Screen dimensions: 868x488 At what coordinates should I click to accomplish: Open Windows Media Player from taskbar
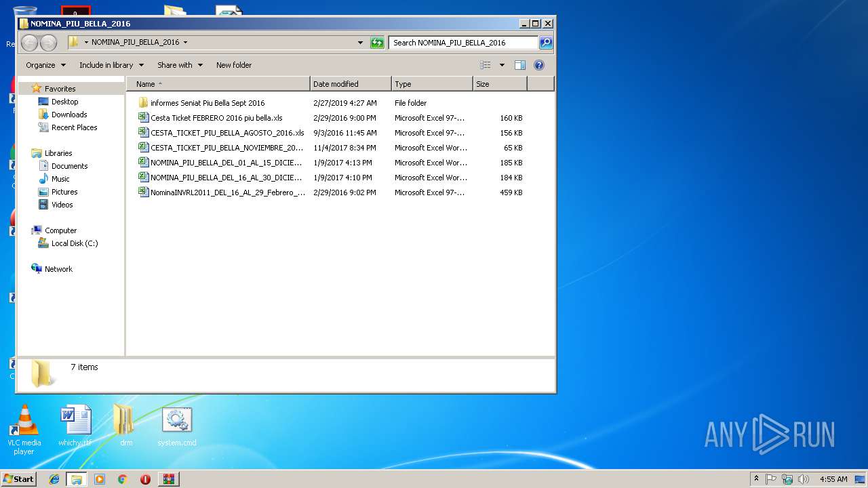100,479
